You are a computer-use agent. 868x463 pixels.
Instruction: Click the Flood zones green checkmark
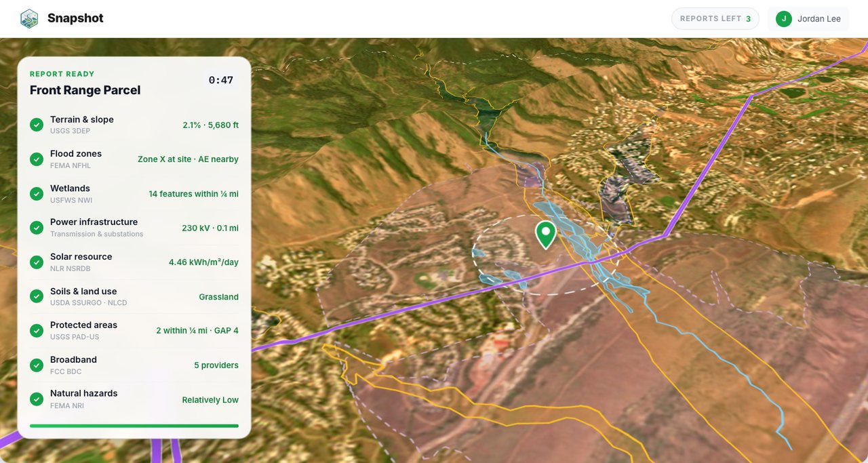coord(37,159)
